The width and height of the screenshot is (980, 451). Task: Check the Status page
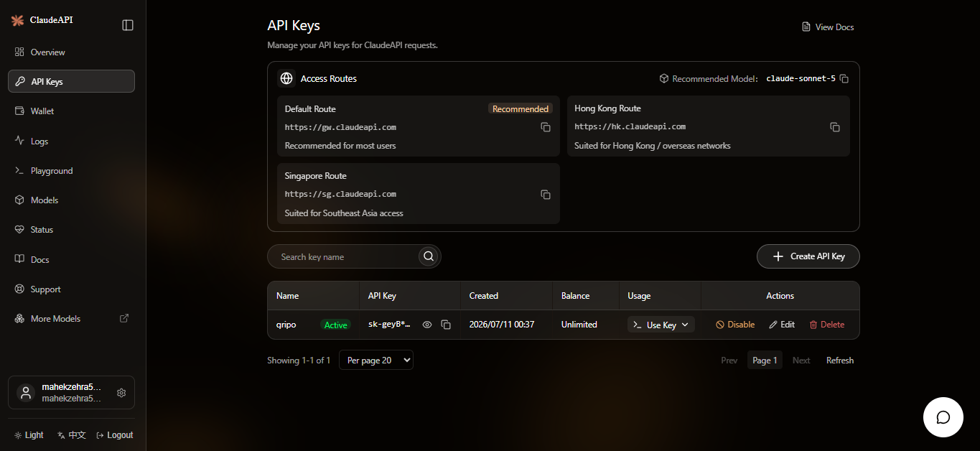(71, 230)
